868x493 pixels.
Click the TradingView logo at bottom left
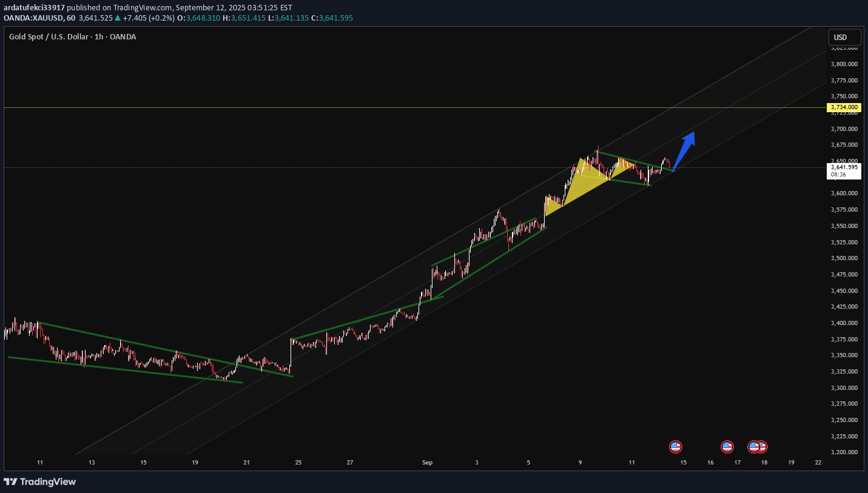[x=40, y=481]
